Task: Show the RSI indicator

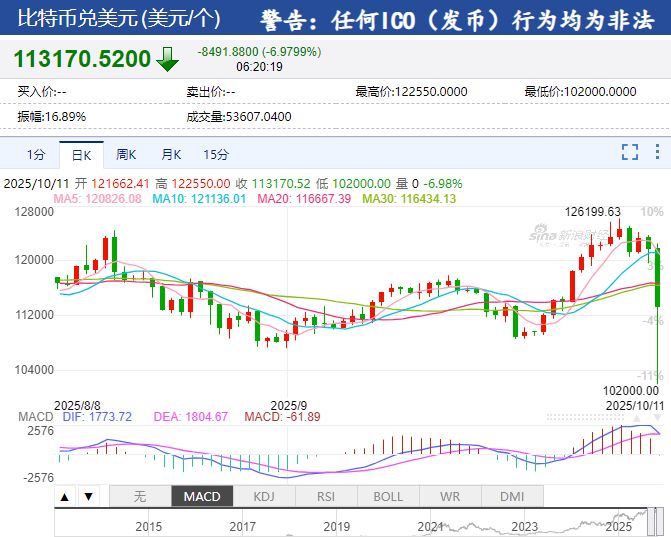Action: point(326,496)
